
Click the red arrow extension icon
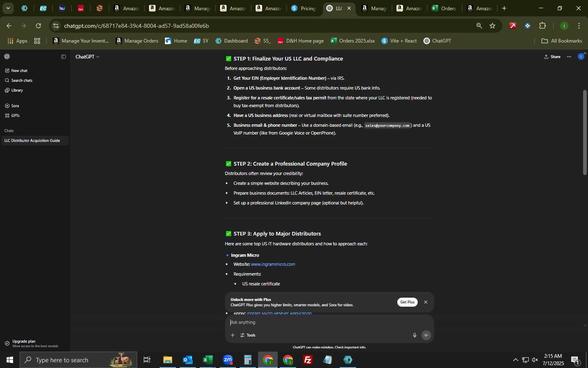[513, 26]
